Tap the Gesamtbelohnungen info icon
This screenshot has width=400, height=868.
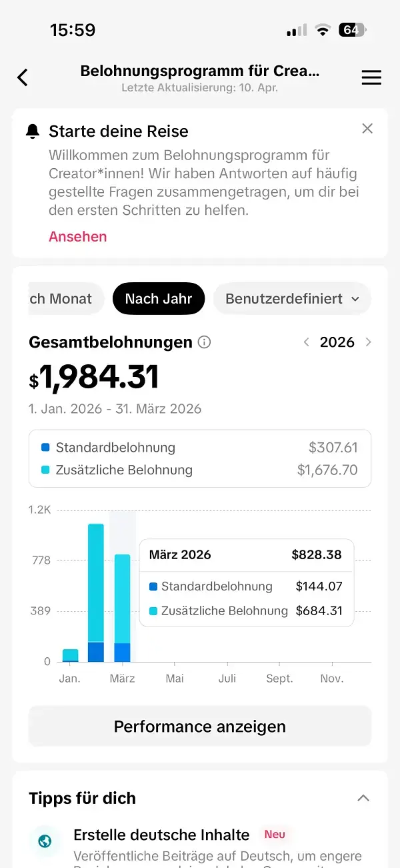tap(205, 342)
